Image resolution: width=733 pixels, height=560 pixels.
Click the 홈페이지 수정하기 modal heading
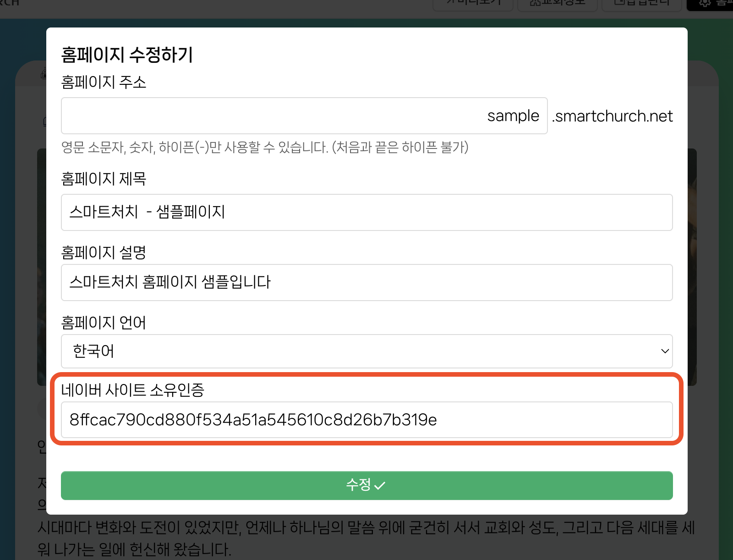click(x=127, y=55)
